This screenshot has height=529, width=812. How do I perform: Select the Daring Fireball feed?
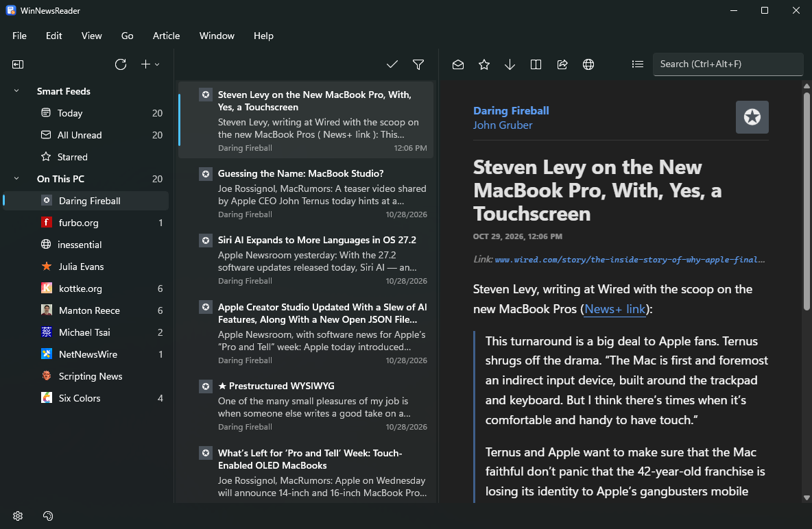86,201
